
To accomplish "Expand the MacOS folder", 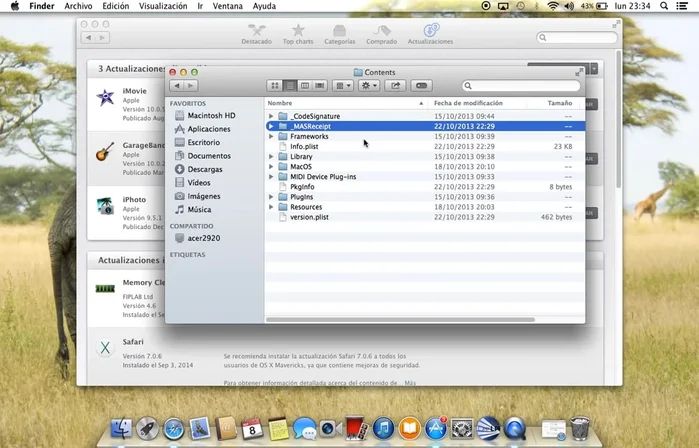I will pyautogui.click(x=271, y=167).
